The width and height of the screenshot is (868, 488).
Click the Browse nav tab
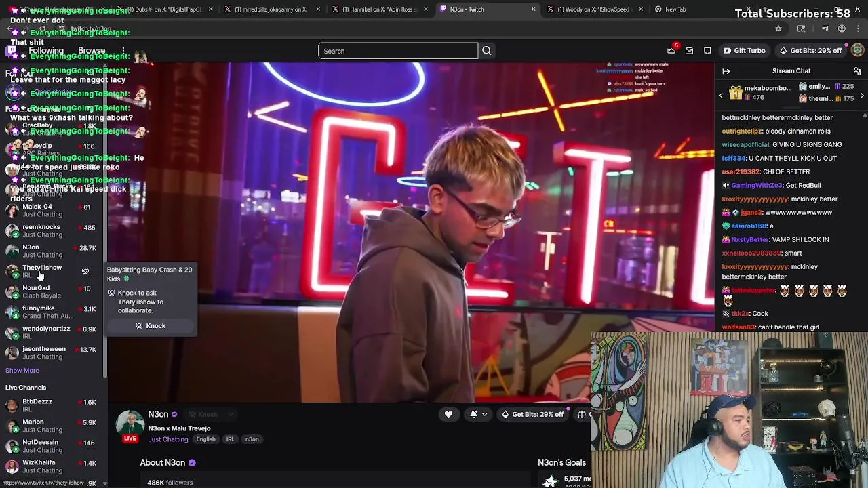coord(92,51)
